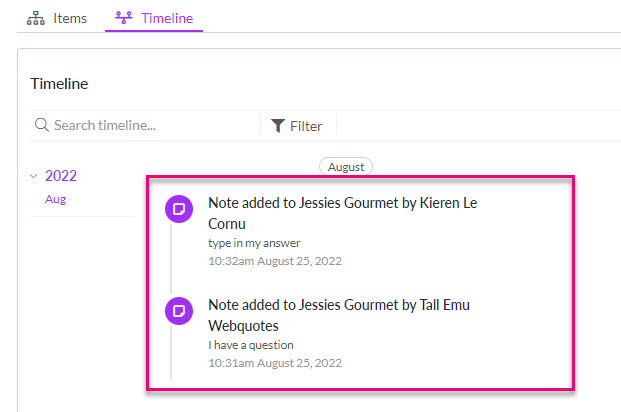Screen dimensions: 621x412
Task: Collapse the 2022 year chevron
Action: pyautogui.click(x=34, y=176)
